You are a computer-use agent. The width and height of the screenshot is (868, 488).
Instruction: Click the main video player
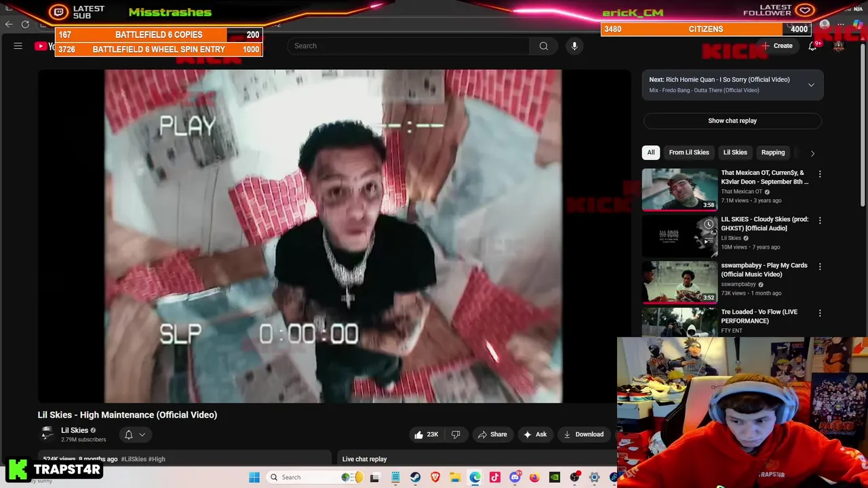pyautogui.click(x=333, y=236)
